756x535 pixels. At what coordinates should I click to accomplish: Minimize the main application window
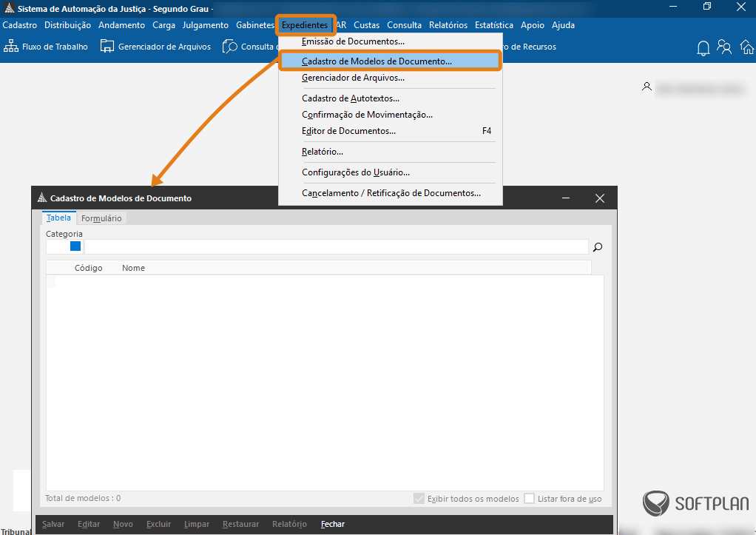673,6
